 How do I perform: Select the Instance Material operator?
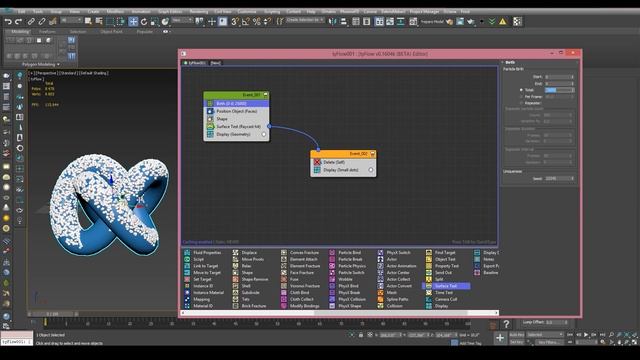(208, 293)
